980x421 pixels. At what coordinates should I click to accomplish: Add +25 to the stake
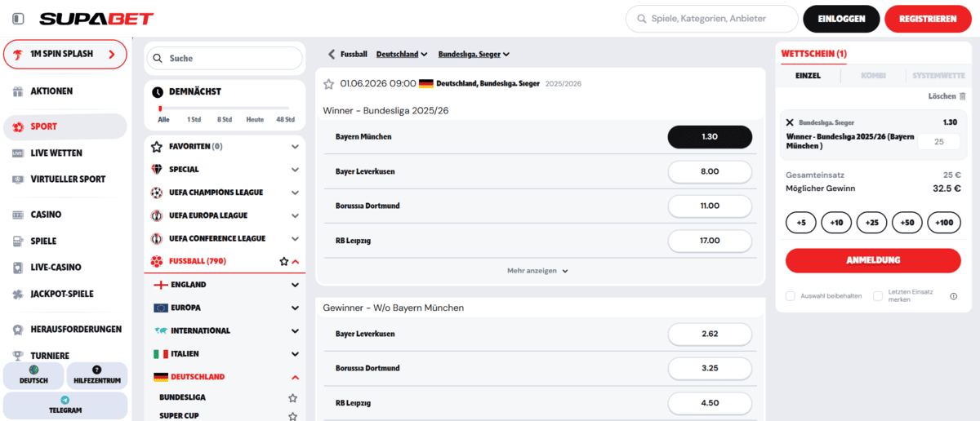pos(871,223)
